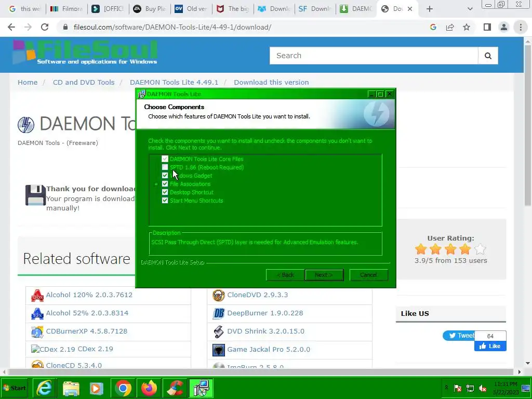The image size is (532, 399).
Task: Switch to the 'The big' tab
Action: click(x=233, y=9)
